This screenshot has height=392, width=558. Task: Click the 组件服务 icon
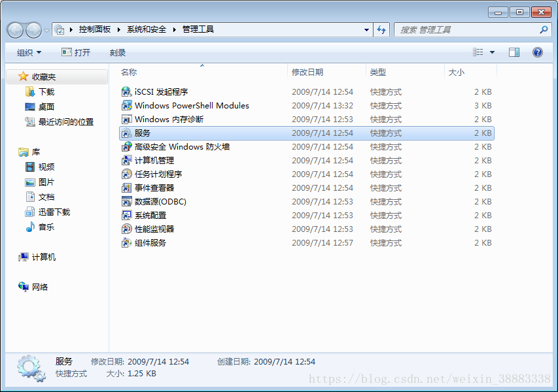point(126,243)
